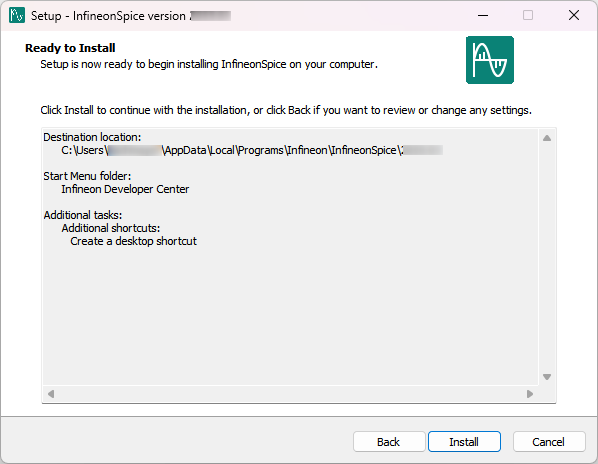Screen dimensions: 598x464
Task: Click the horizontal scrollbar track of summary
Action: pyautogui.click(x=290, y=393)
